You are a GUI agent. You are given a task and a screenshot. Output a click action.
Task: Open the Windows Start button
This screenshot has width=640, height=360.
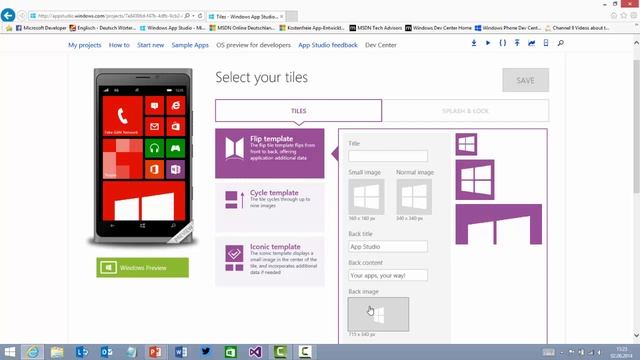pos(9,352)
